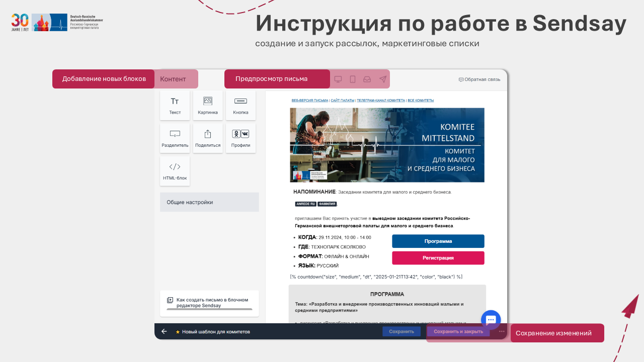Click the star next to template name
This screenshot has height=362, width=644.
(178, 332)
